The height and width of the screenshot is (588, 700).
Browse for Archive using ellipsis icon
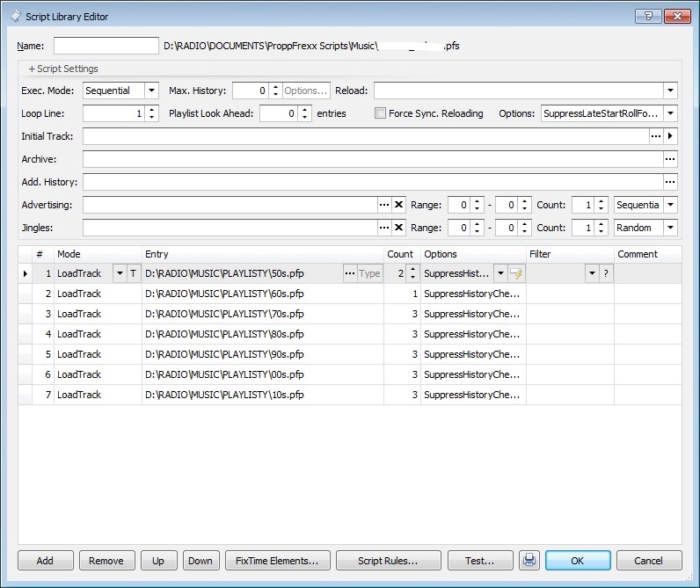pos(670,159)
